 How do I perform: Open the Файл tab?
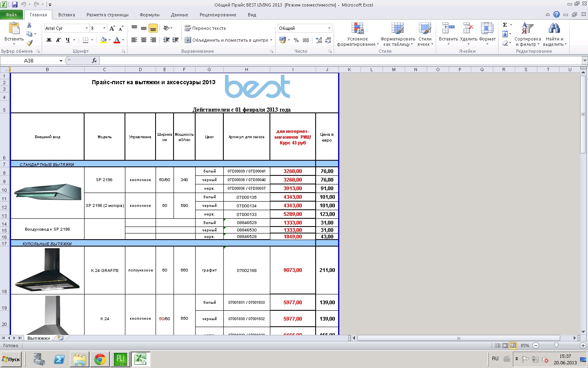click(x=11, y=15)
